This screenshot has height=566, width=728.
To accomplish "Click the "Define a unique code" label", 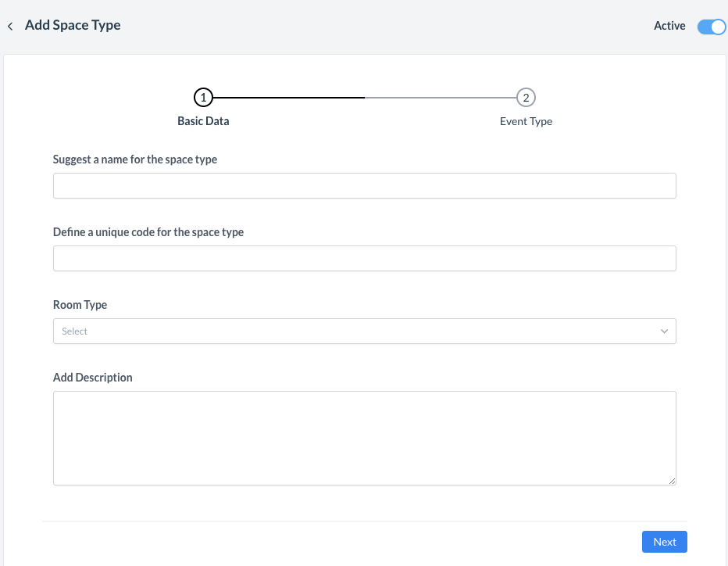I will tap(148, 232).
